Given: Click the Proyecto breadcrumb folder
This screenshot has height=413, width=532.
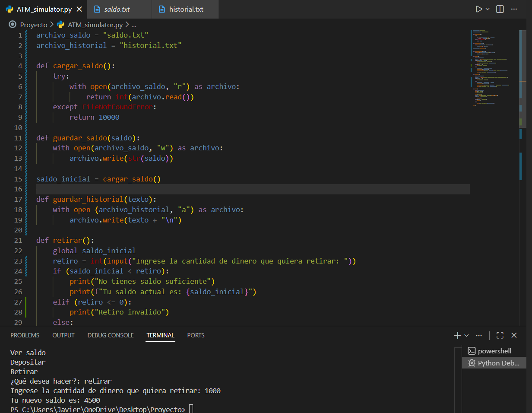Looking at the screenshot, I should pyautogui.click(x=33, y=25).
